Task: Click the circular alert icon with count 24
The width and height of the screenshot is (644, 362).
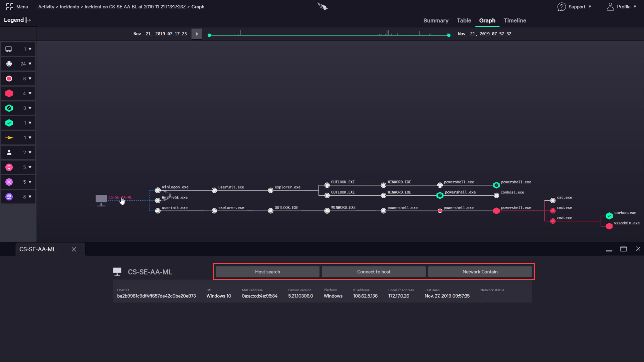Action: coord(9,64)
